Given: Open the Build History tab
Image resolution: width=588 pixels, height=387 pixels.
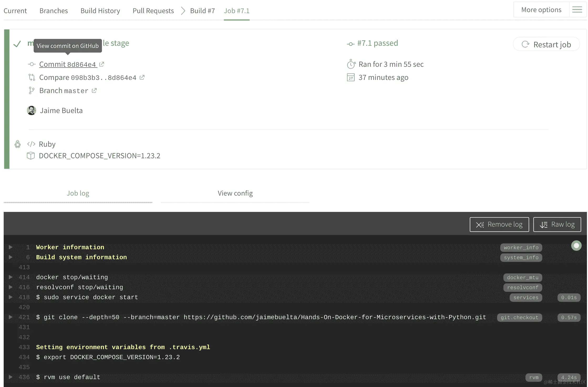Looking at the screenshot, I should [x=100, y=11].
